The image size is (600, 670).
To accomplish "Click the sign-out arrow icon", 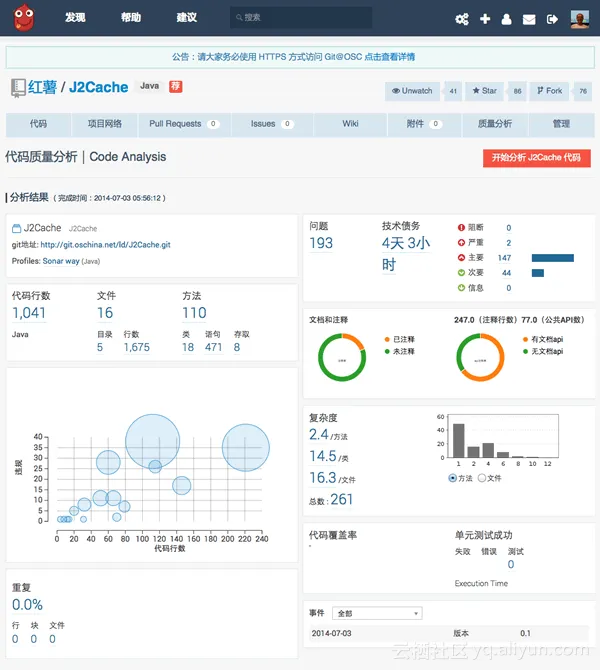I will pos(552,19).
